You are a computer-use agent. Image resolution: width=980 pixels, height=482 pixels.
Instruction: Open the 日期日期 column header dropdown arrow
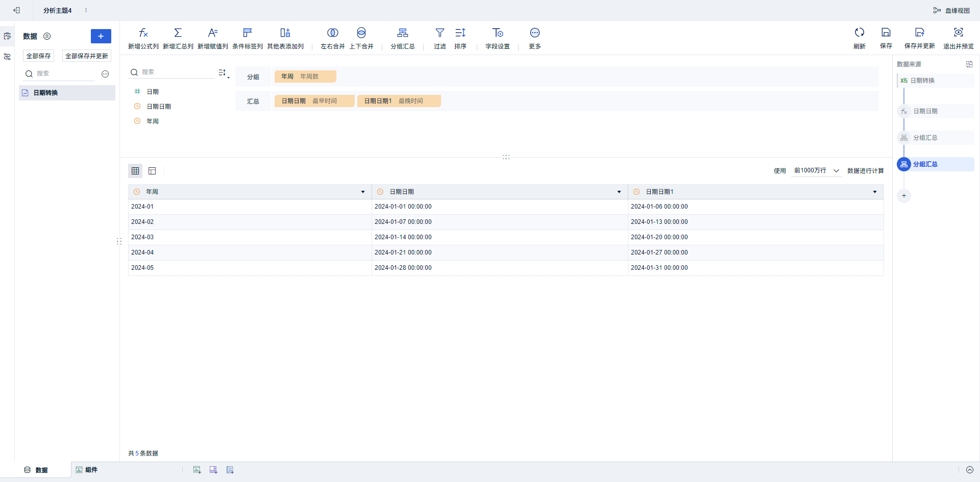coord(619,192)
